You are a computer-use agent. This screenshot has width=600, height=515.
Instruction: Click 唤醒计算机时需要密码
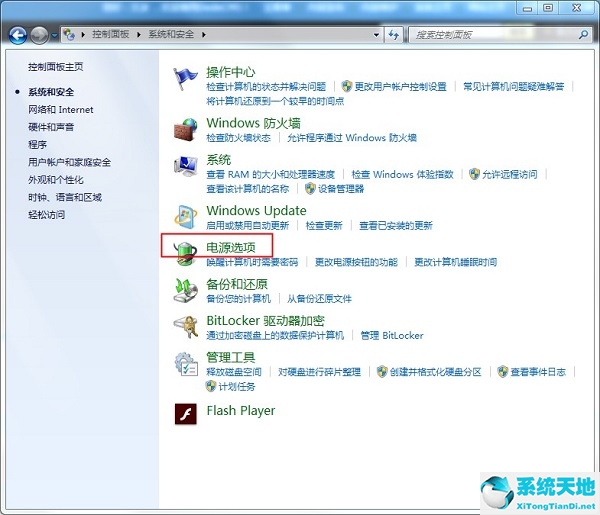click(x=252, y=262)
